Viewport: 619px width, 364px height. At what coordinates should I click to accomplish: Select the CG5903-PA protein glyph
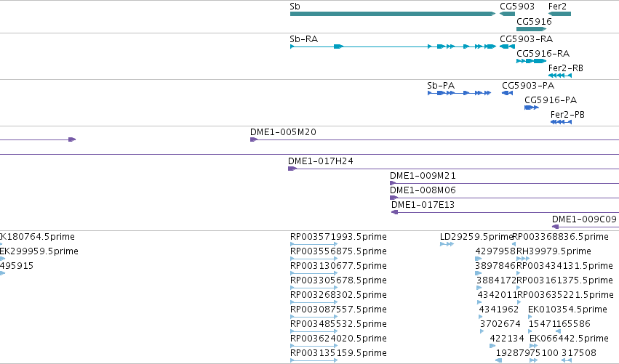click(507, 93)
